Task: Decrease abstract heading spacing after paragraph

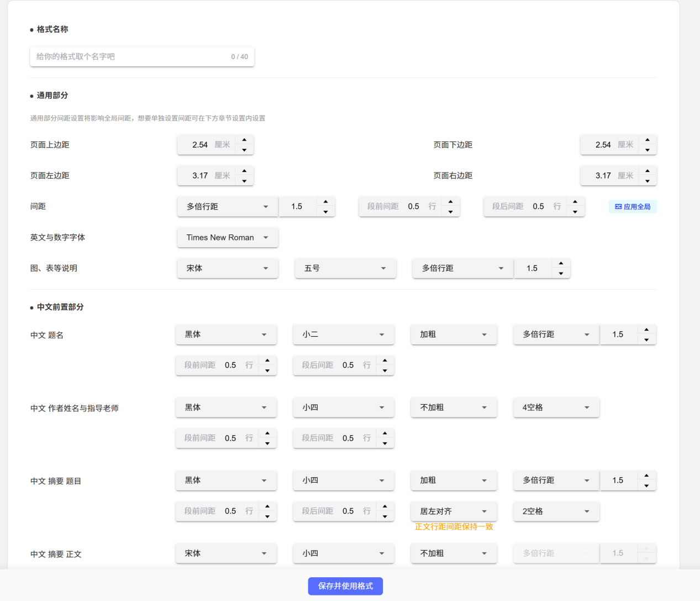Action: [x=385, y=516]
